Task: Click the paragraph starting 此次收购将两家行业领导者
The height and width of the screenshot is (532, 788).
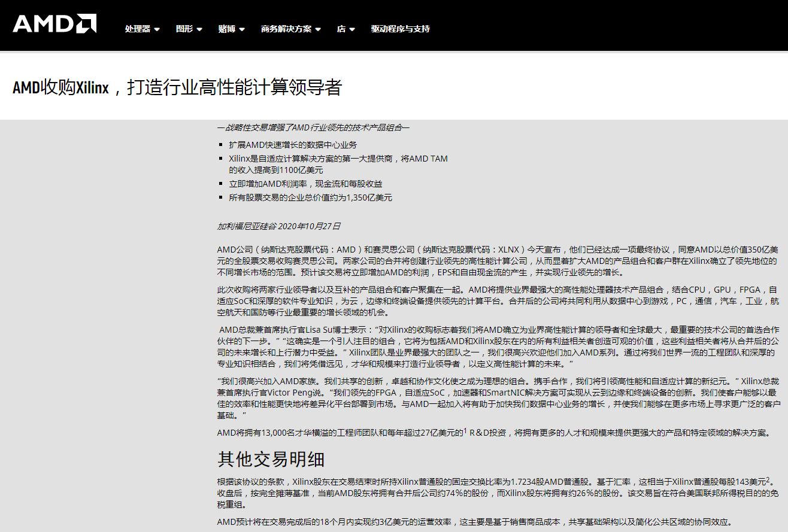Action: pyautogui.click(x=498, y=301)
